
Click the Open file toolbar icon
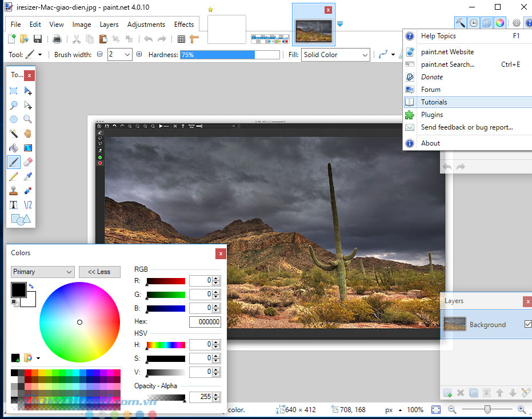[24, 39]
